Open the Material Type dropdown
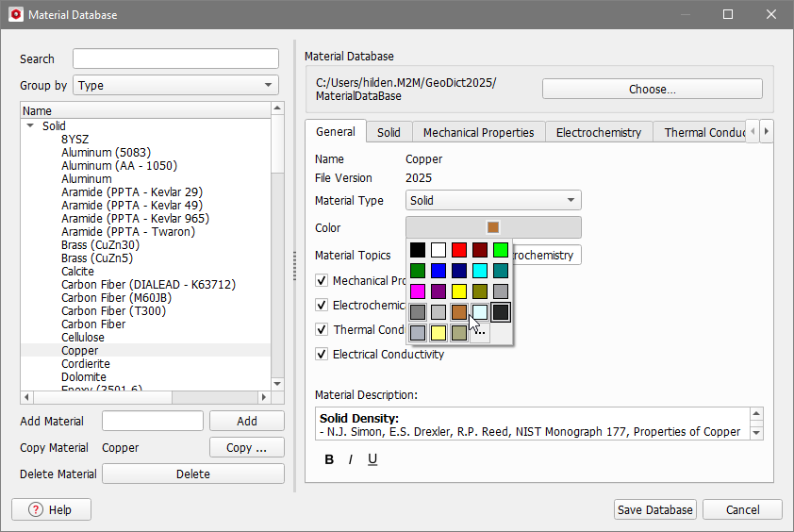The width and height of the screenshot is (794, 532). tap(493, 200)
